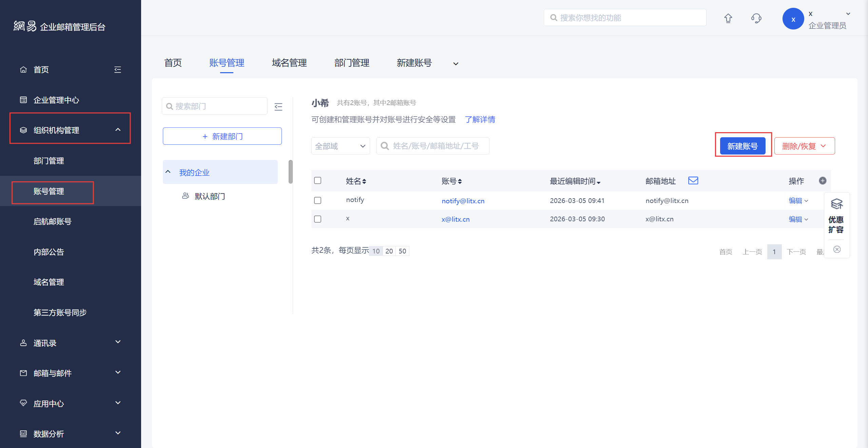868x448 pixels.
Task: Switch to the 部门管理 tab
Action: pyautogui.click(x=351, y=63)
